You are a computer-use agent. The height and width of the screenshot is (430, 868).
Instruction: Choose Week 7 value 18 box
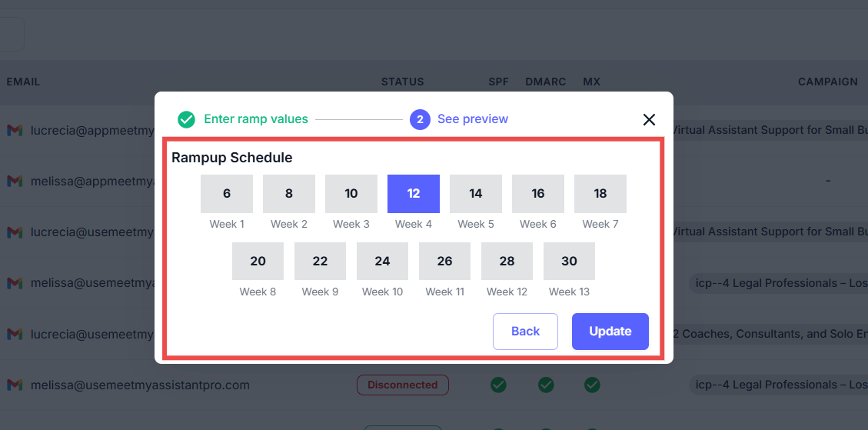(x=600, y=194)
